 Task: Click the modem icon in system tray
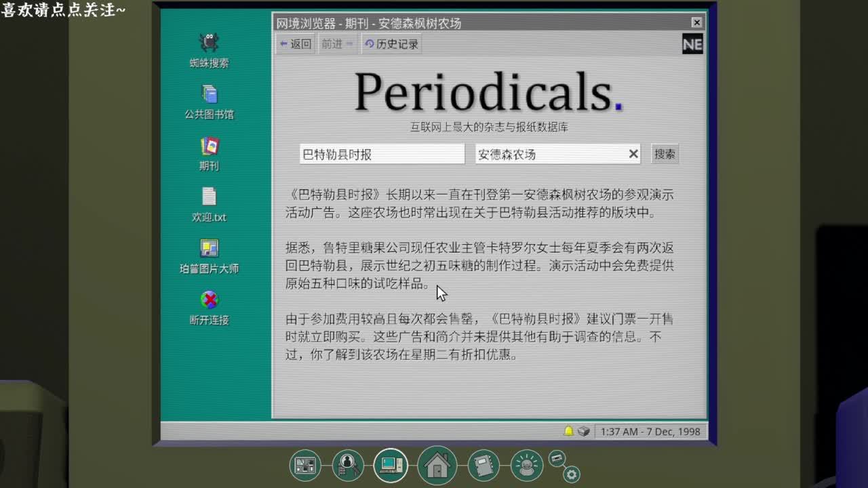583,431
